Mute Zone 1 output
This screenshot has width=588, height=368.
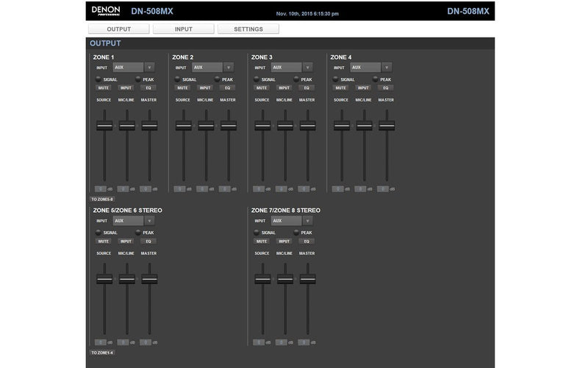point(104,88)
